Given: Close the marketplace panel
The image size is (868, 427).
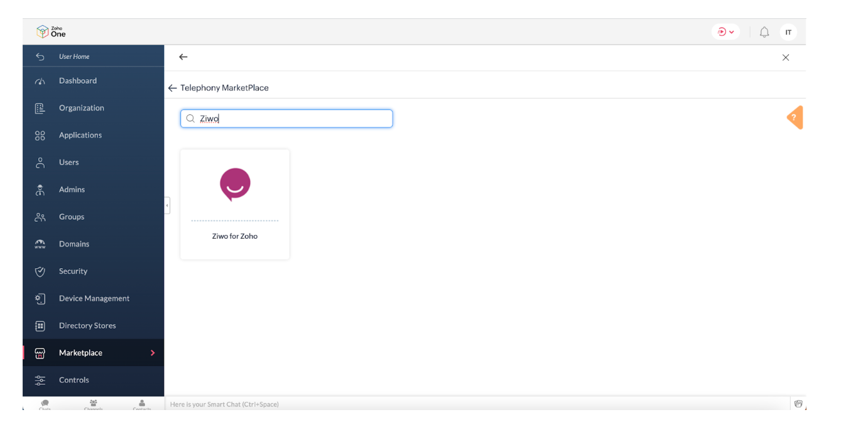Looking at the screenshot, I should (x=786, y=57).
